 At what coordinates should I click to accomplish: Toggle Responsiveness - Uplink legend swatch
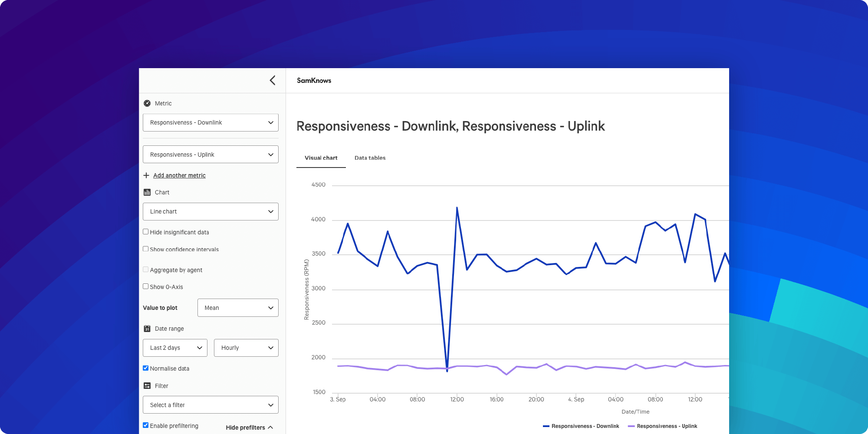click(631, 426)
